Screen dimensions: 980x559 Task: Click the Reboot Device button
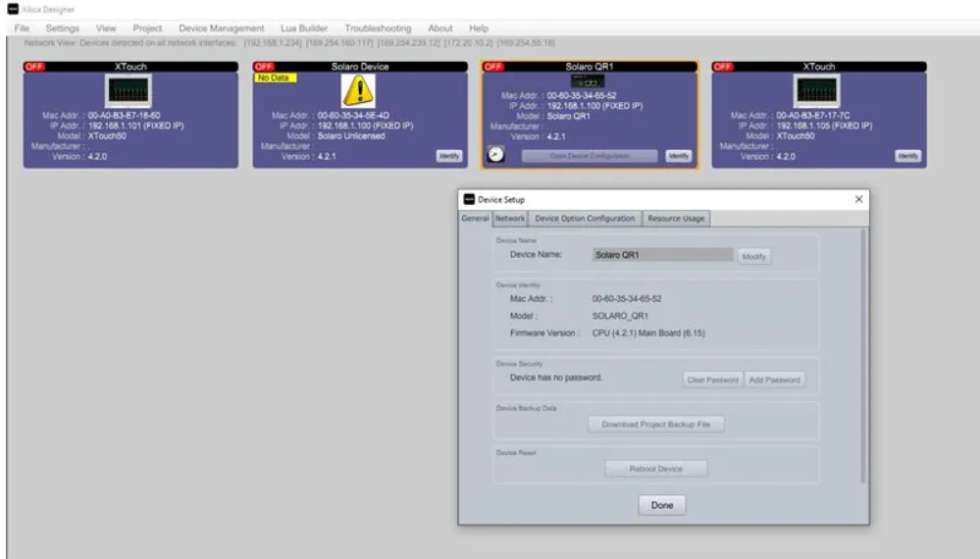655,469
